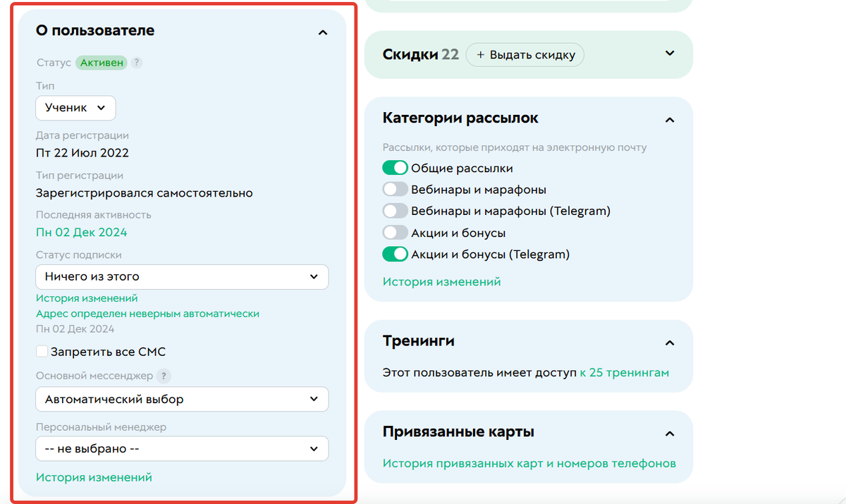The image size is (846, 504).
Task: Disable the Акции и бонусы (Telegram) toggle
Action: (396, 254)
